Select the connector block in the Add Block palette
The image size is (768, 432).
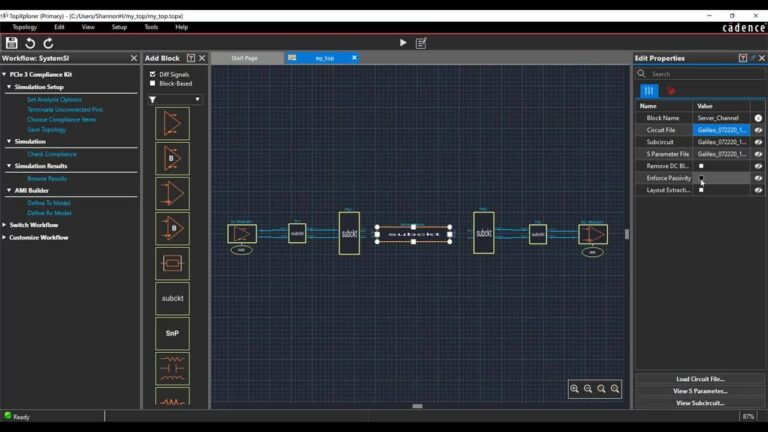(x=172, y=264)
